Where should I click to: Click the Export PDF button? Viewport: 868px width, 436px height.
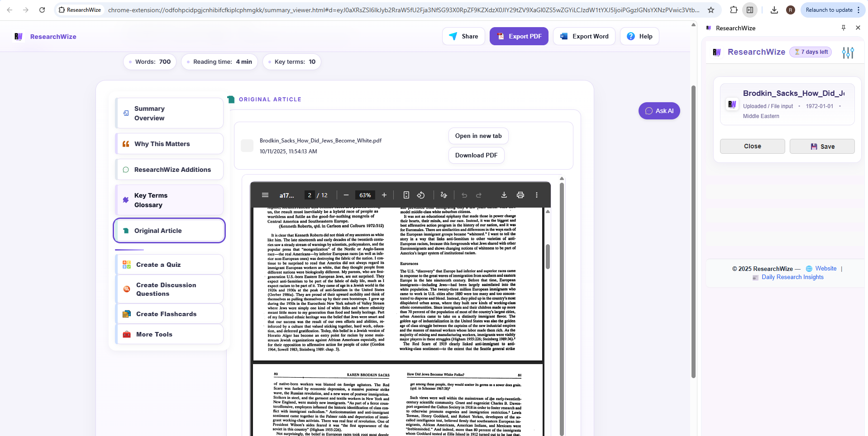click(x=519, y=36)
